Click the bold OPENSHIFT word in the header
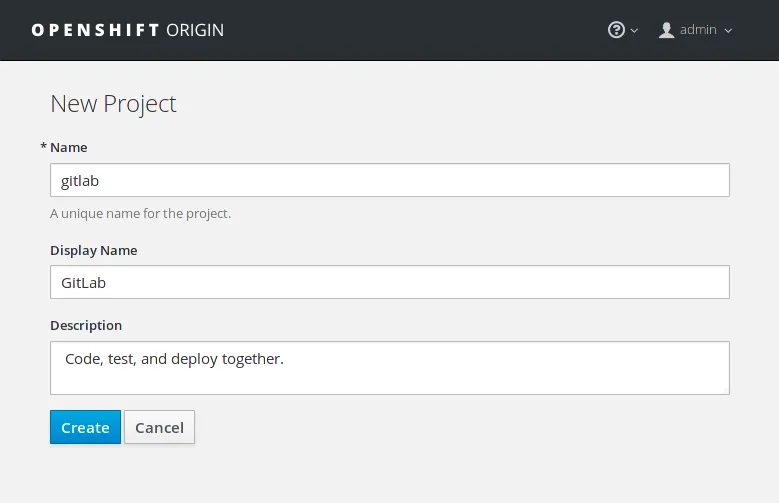The height and width of the screenshot is (503, 779). [95, 30]
